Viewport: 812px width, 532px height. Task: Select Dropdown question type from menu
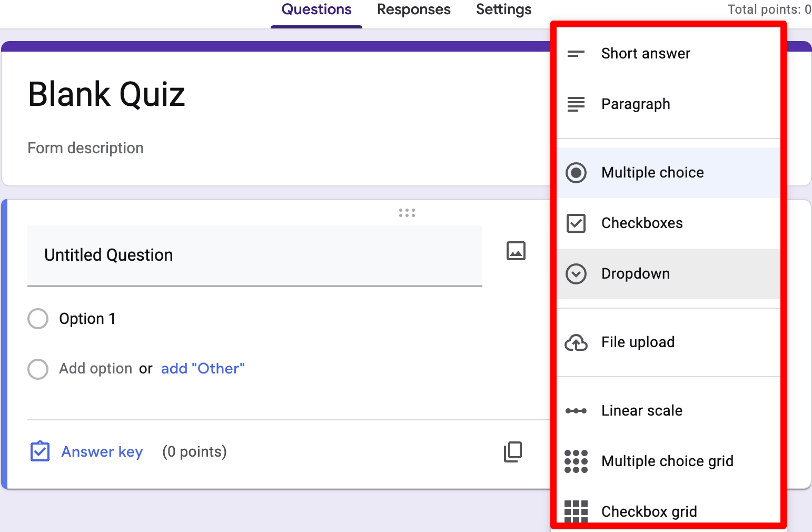pyautogui.click(x=636, y=274)
